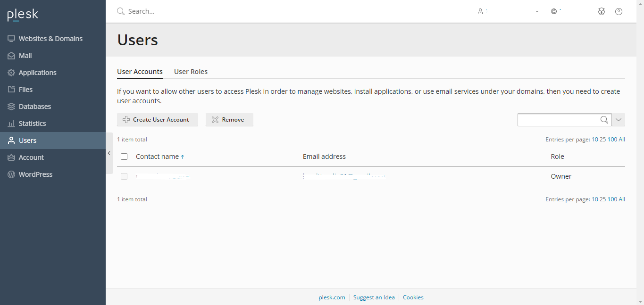
Task: Switch to the User Roles tab
Action: [x=191, y=72]
